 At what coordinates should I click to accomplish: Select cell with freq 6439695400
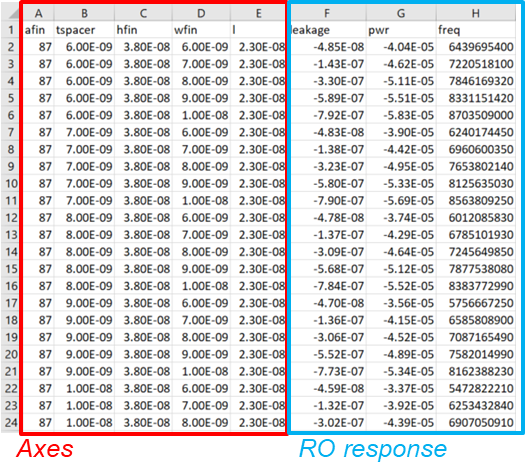click(476, 47)
